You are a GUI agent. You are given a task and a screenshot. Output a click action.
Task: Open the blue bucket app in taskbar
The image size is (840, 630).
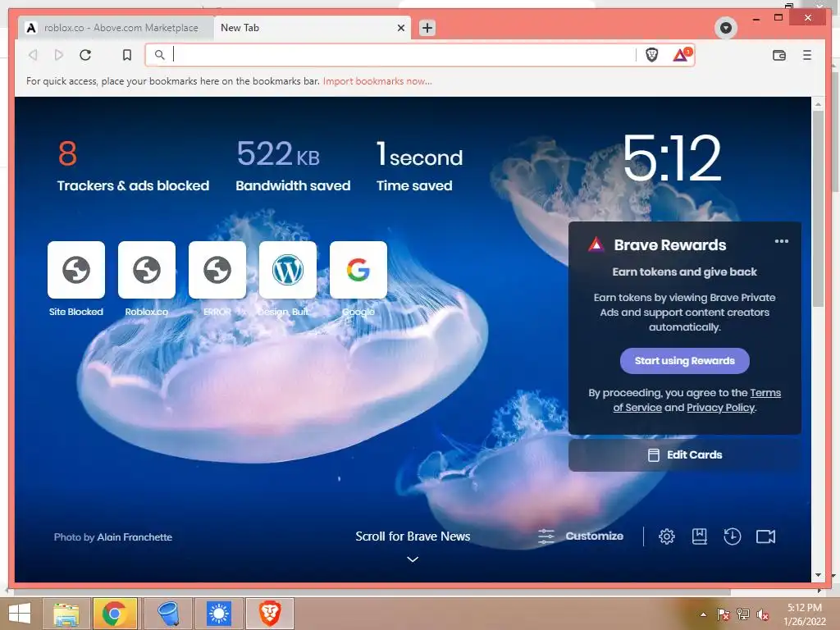point(168,614)
